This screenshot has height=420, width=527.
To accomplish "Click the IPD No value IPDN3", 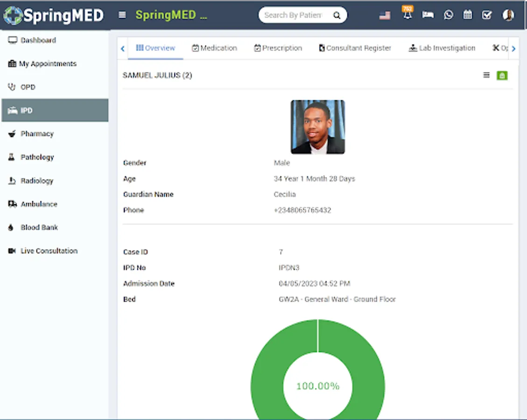I will coord(289,268).
